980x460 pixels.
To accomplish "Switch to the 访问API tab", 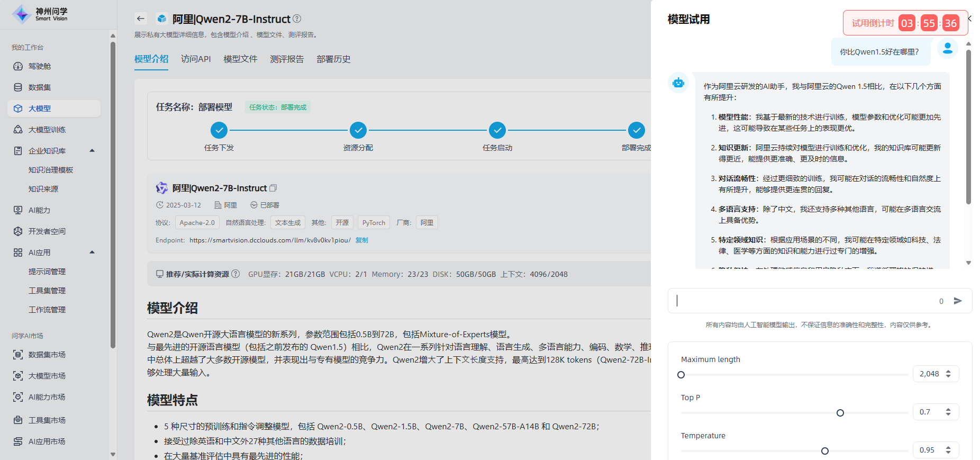I will click(x=196, y=59).
